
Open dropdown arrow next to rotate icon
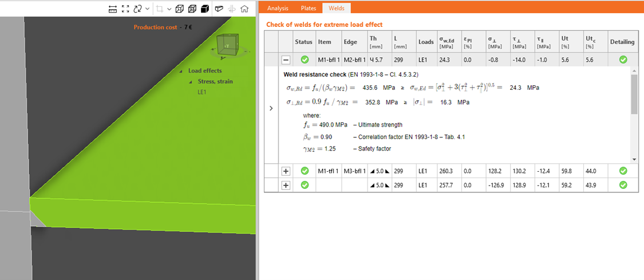coord(148,9)
